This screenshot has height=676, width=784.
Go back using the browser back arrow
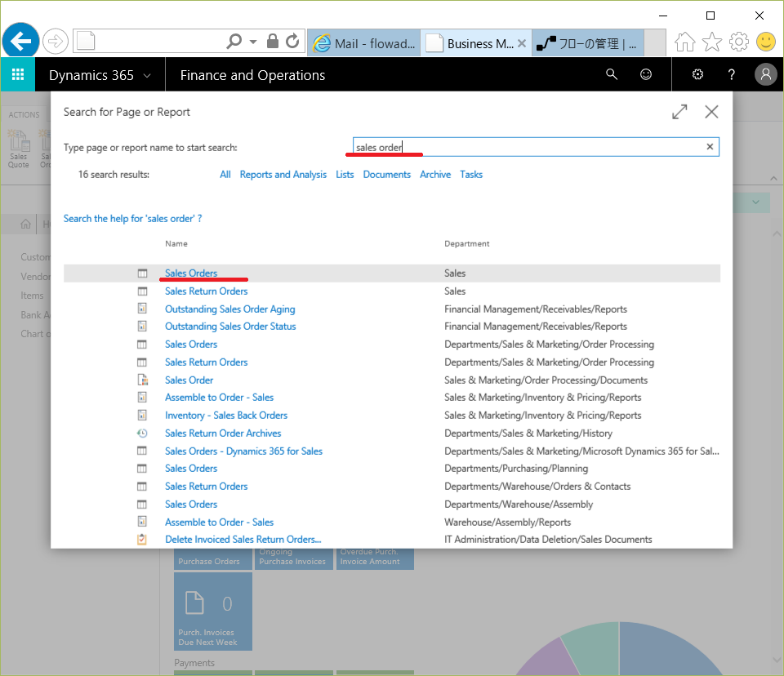(20, 41)
